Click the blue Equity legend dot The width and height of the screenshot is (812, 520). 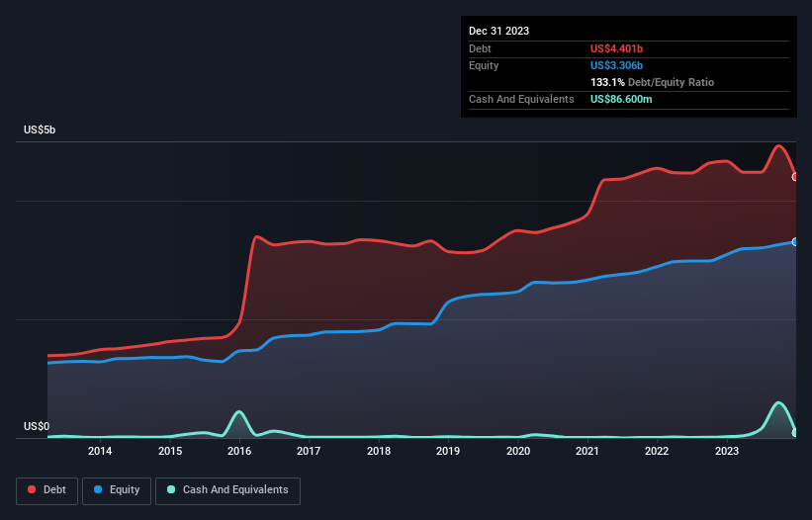tap(98, 489)
